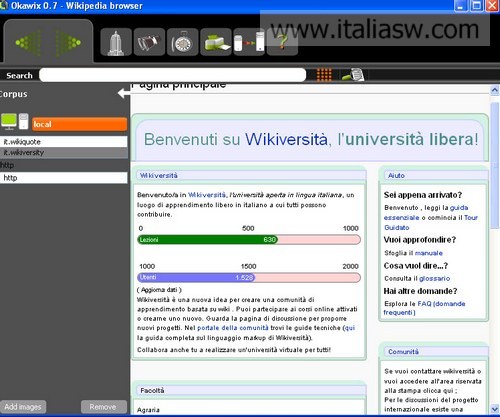Click the vertical scrollbar thumb
The height and width of the screenshot is (417, 500).
coord(495,165)
